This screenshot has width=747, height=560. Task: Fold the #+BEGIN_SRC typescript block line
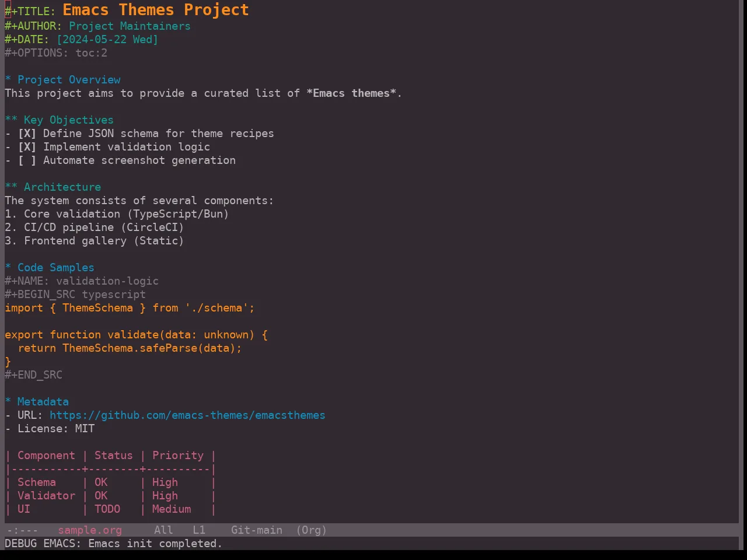click(75, 295)
